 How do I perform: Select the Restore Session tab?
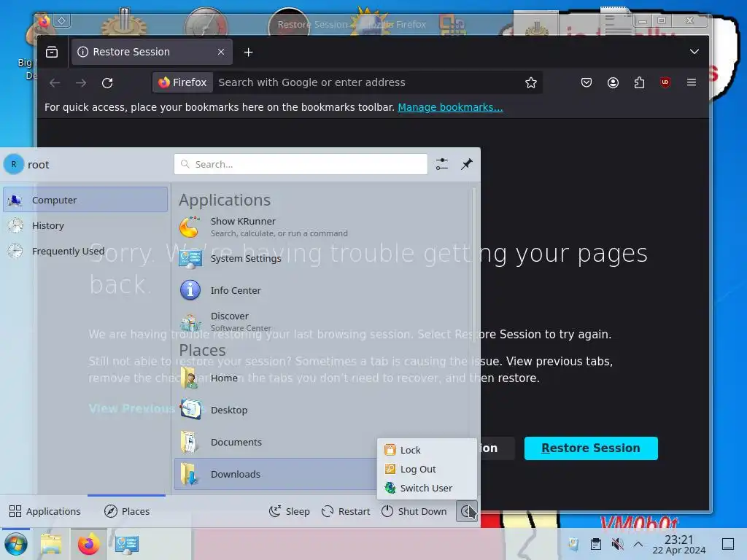click(x=152, y=52)
